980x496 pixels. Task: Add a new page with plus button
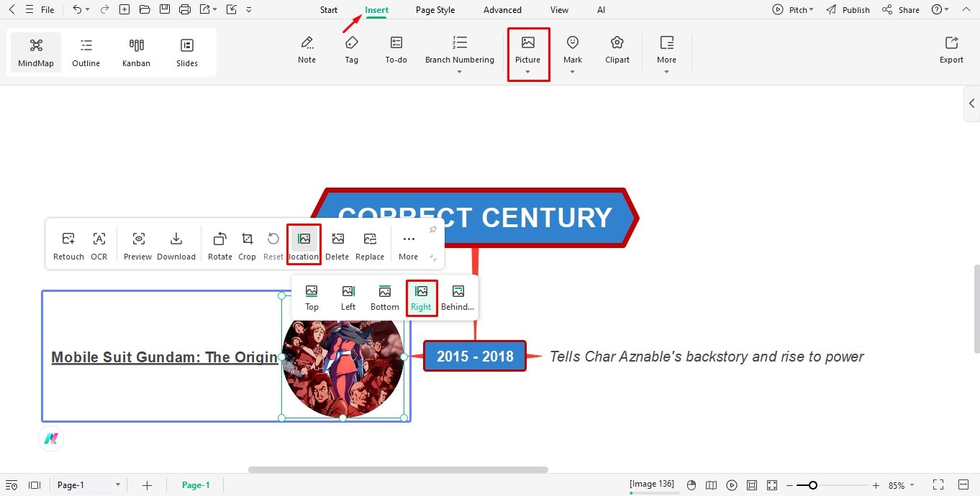(147, 485)
